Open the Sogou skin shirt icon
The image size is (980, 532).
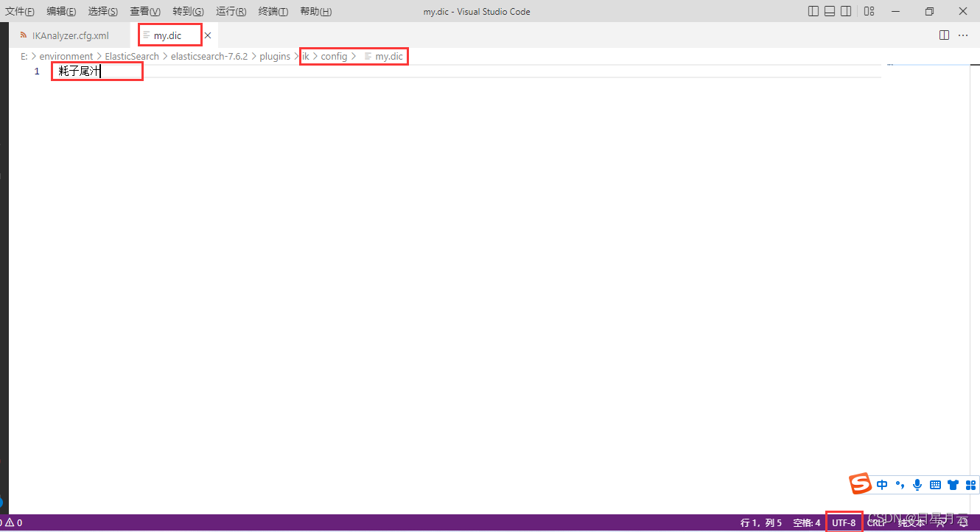tap(953, 485)
